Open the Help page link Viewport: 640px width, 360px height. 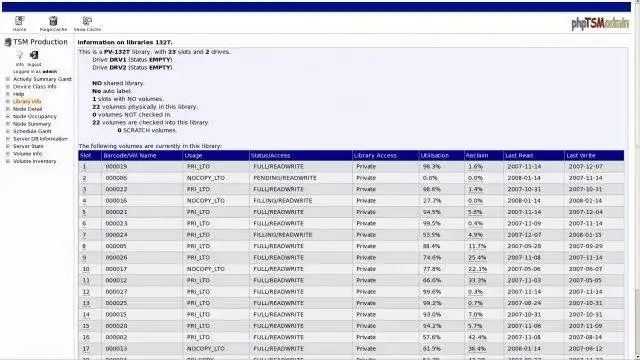pos(18,94)
